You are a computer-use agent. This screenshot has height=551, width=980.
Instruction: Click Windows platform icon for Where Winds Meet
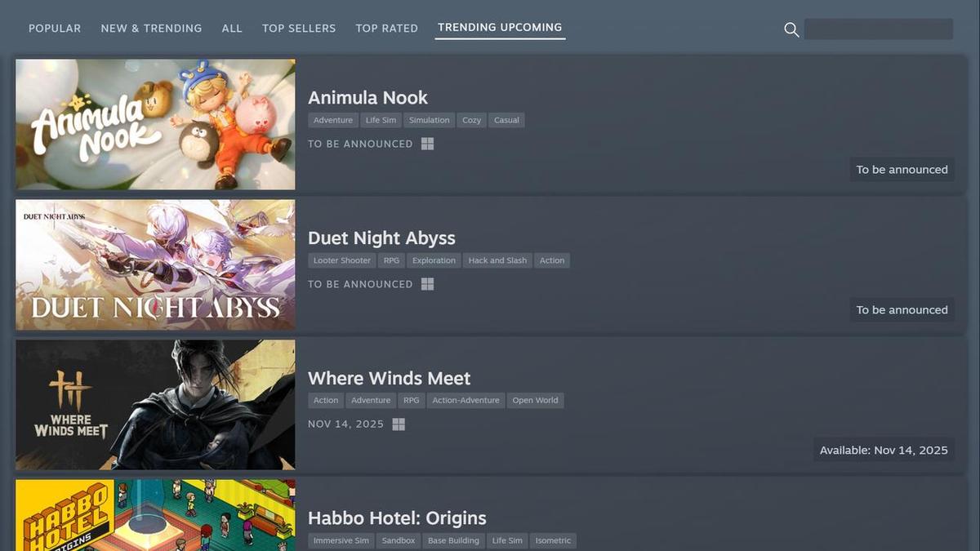click(399, 424)
